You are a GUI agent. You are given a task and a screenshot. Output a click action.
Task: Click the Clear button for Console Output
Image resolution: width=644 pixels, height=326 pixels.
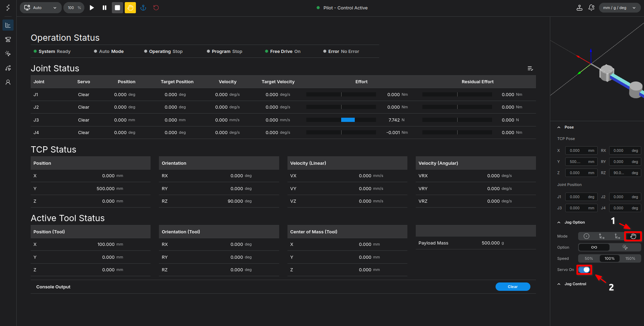[513, 287]
